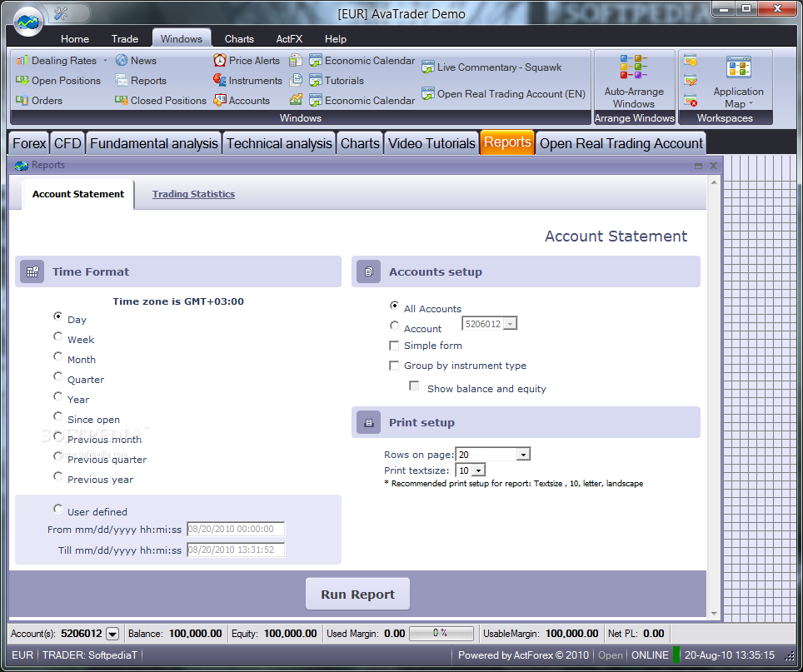The width and height of the screenshot is (803, 672).
Task: Open the Instruments window
Action: click(x=247, y=80)
